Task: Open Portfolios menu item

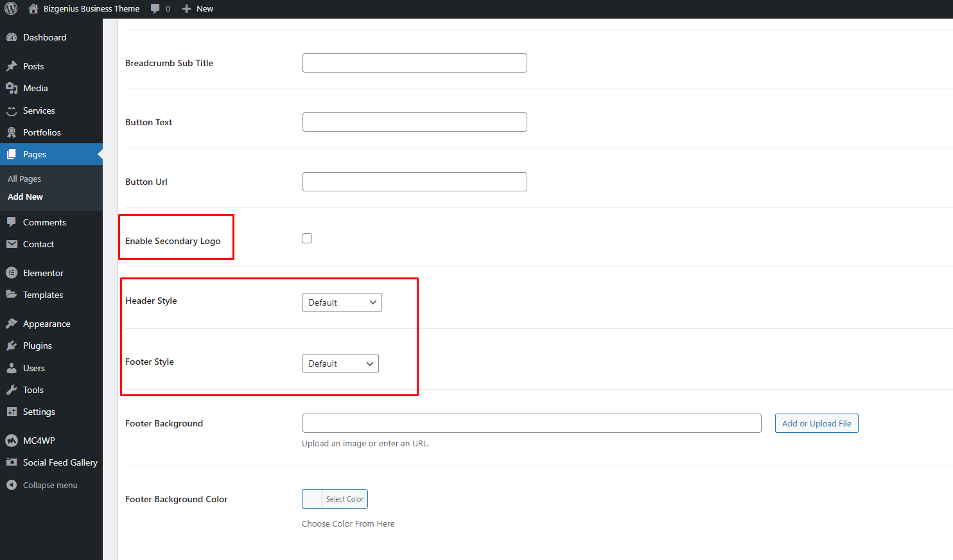Action: pos(51,132)
